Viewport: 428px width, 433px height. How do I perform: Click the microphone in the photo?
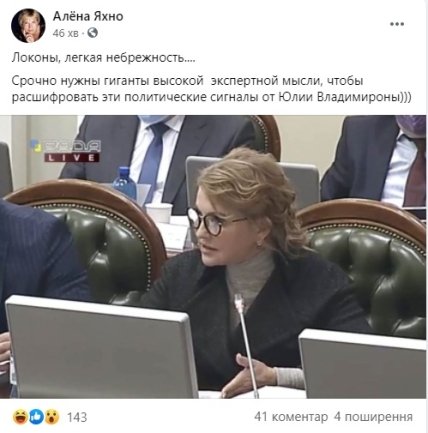[x=246, y=345]
